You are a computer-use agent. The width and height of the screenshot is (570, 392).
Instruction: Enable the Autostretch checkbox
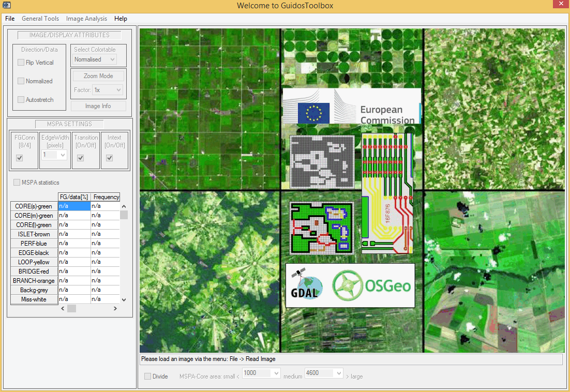21,99
